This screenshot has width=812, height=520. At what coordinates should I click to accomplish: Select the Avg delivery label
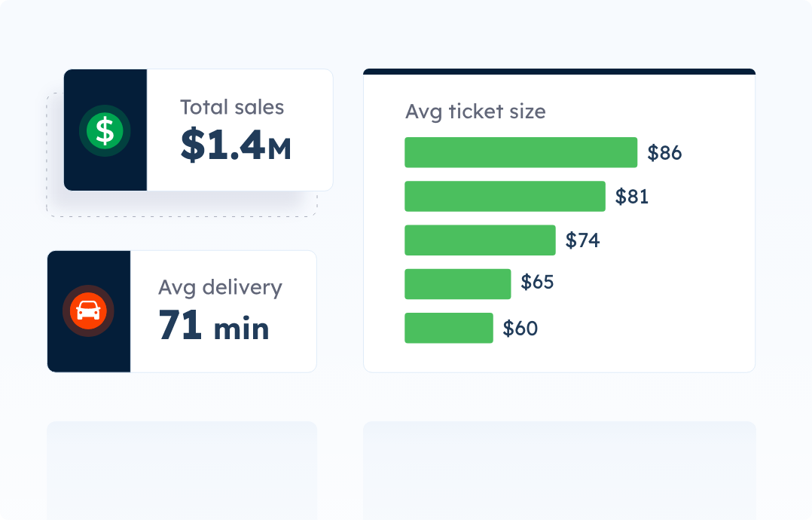(x=220, y=287)
